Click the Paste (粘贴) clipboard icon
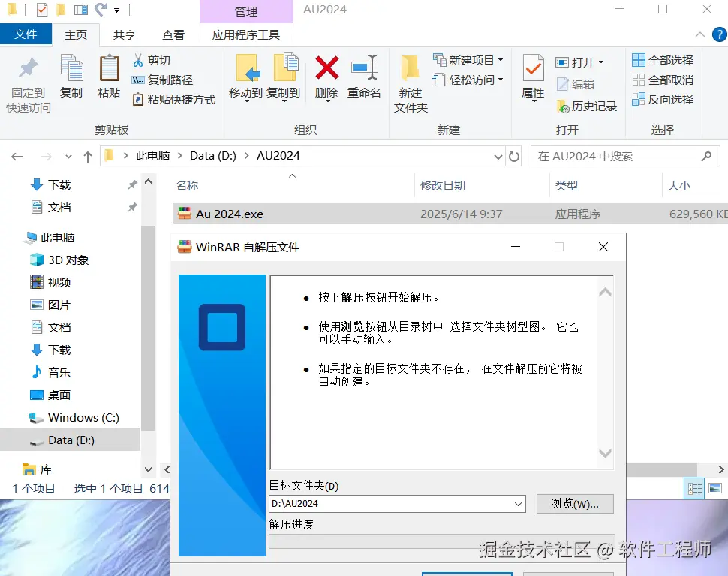Image resolution: width=728 pixels, height=576 pixels. (109, 76)
